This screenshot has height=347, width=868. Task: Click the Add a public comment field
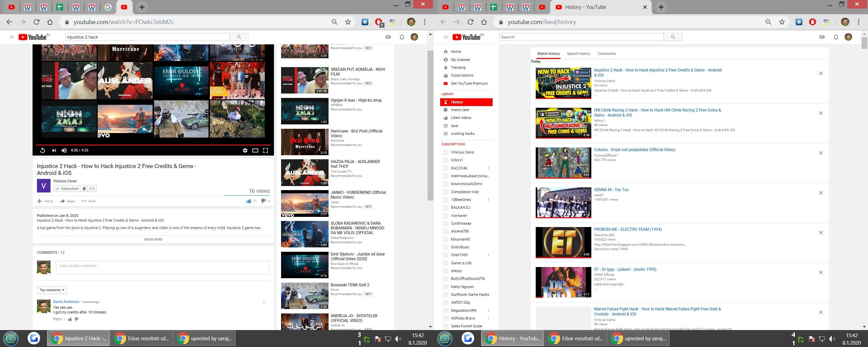point(163,267)
